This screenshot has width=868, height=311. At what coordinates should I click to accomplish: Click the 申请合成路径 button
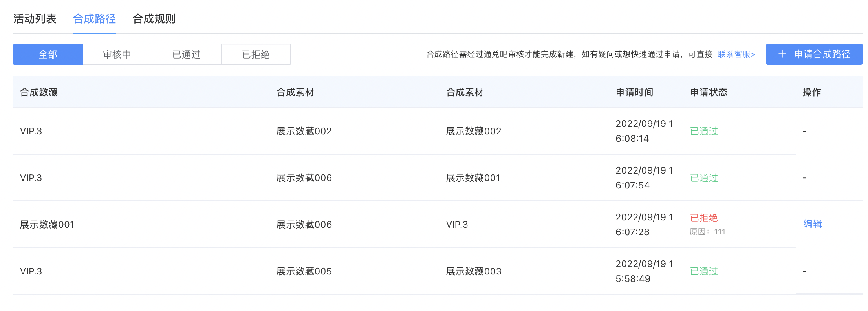(814, 54)
